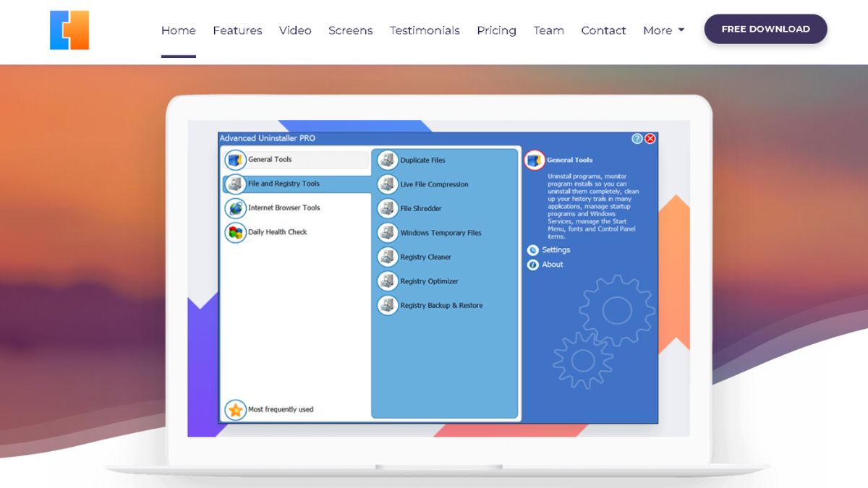Click the Settings link text
This screenshot has width=868, height=488.
[x=556, y=250]
